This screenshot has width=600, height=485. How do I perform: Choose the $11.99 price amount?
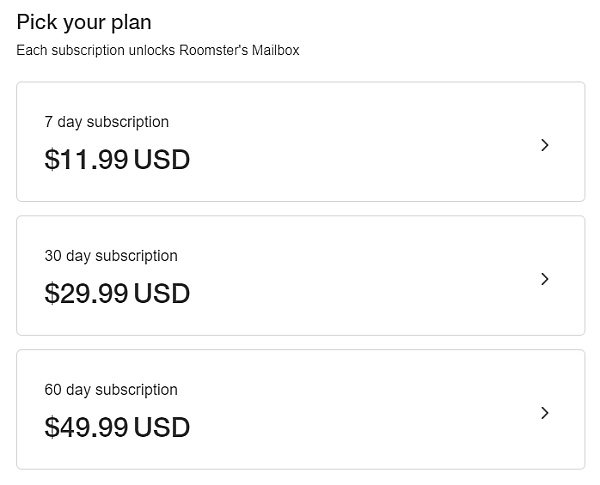click(86, 160)
